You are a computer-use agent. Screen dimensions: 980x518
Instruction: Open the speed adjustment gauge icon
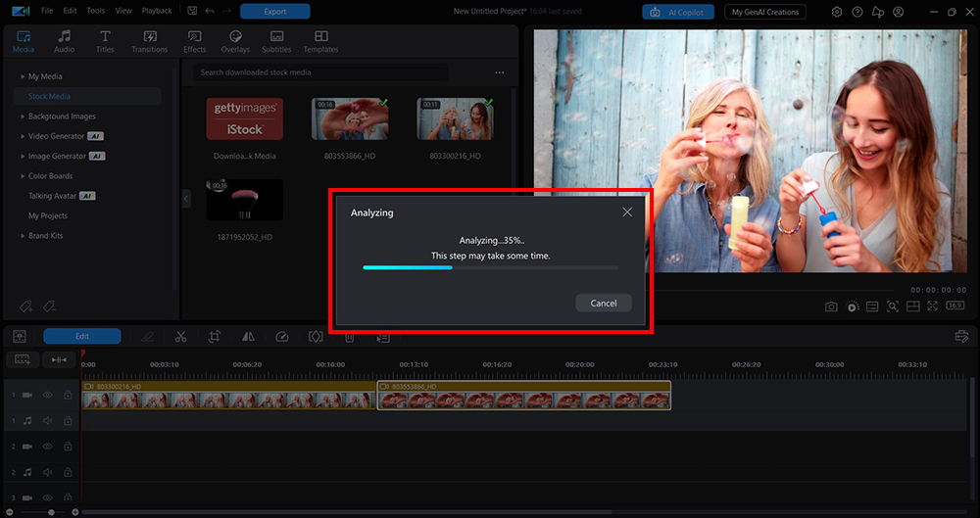[282, 337]
